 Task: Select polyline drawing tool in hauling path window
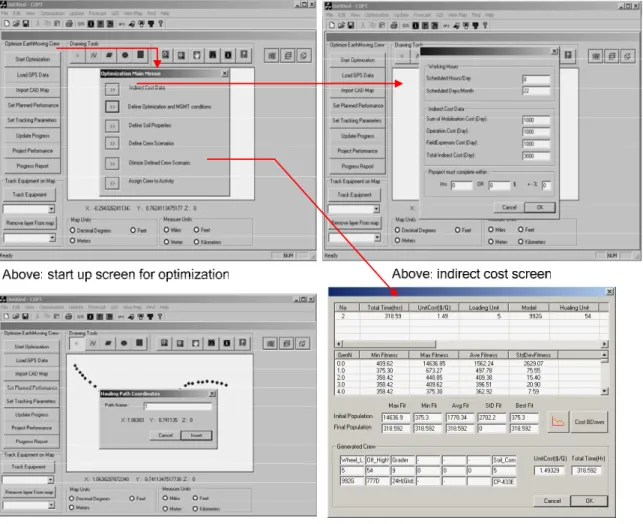click(93, 343)
